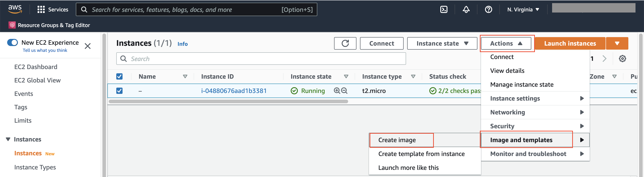The image size is (644, 177).
Task: Click the Status check column header
Action: tap(447, 76)
